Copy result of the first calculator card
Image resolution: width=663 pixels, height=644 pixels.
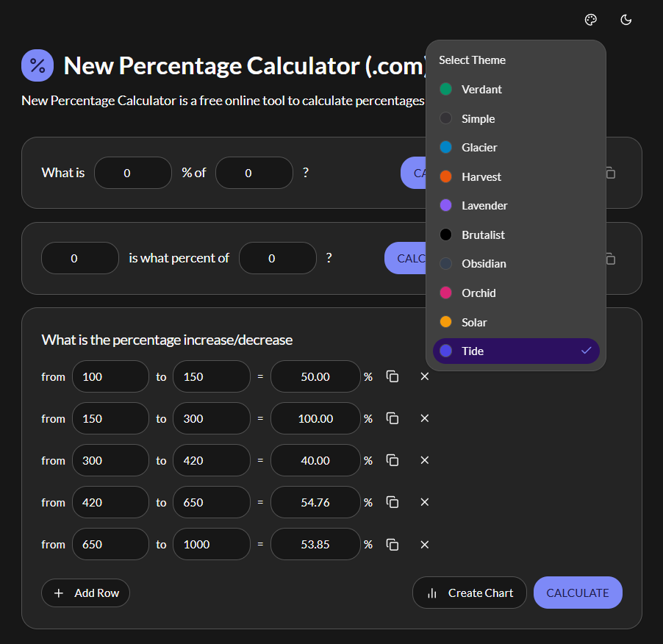(610, 173)
